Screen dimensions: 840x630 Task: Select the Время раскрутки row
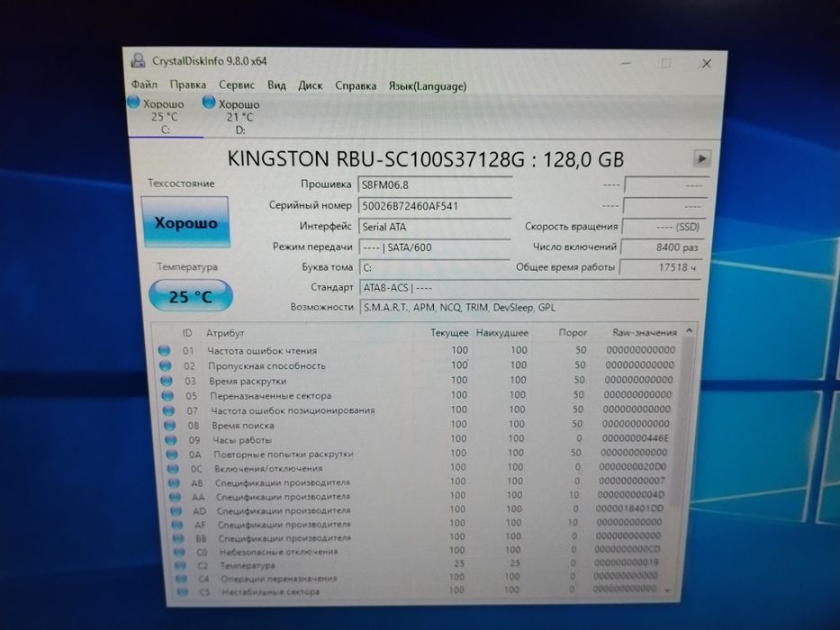[x=418, y=381]
